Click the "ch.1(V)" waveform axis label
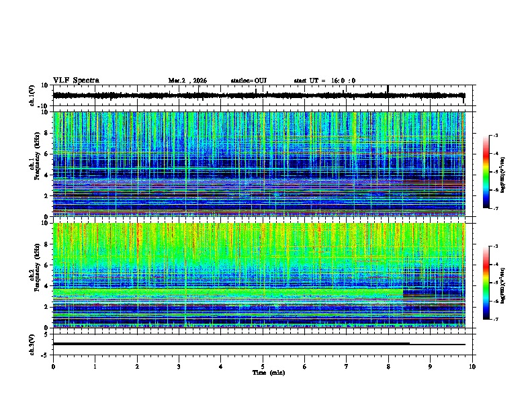Screen dimensions: 532x411 32,95
